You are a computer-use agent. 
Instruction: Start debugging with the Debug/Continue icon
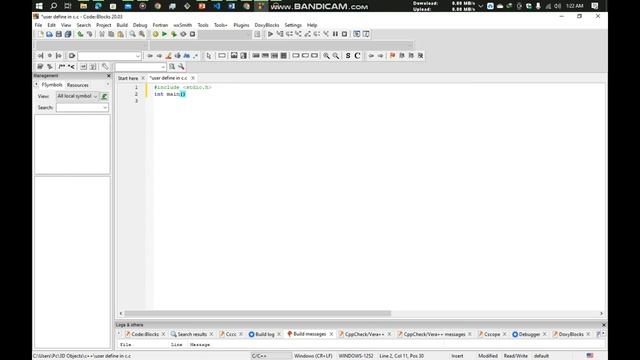pos(270,34)
